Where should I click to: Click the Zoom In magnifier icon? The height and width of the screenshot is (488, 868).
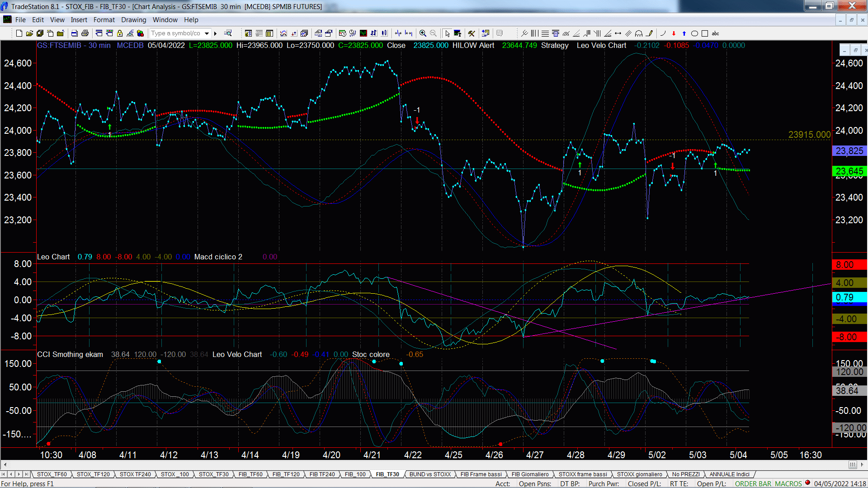point(423,33)
